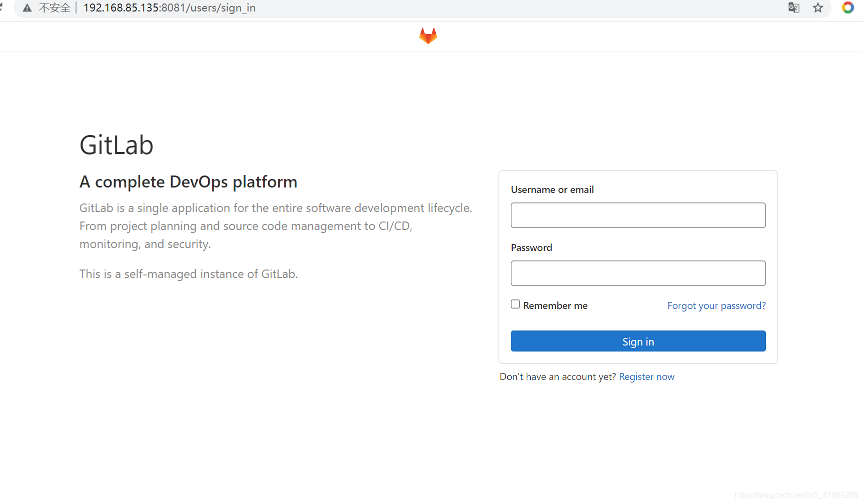Click the 'Password' label
Screen dimensions: 863x504
pyautogui.click(x=531, y=247)
